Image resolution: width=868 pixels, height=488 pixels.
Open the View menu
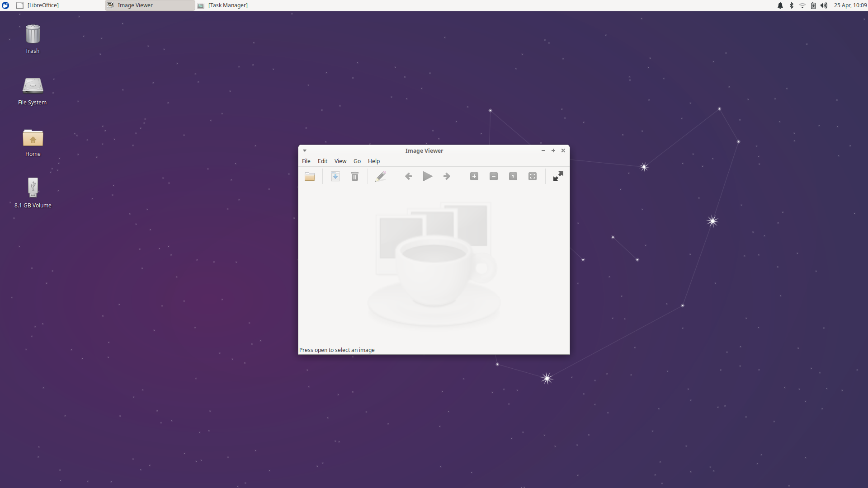[x=340, y=161]
